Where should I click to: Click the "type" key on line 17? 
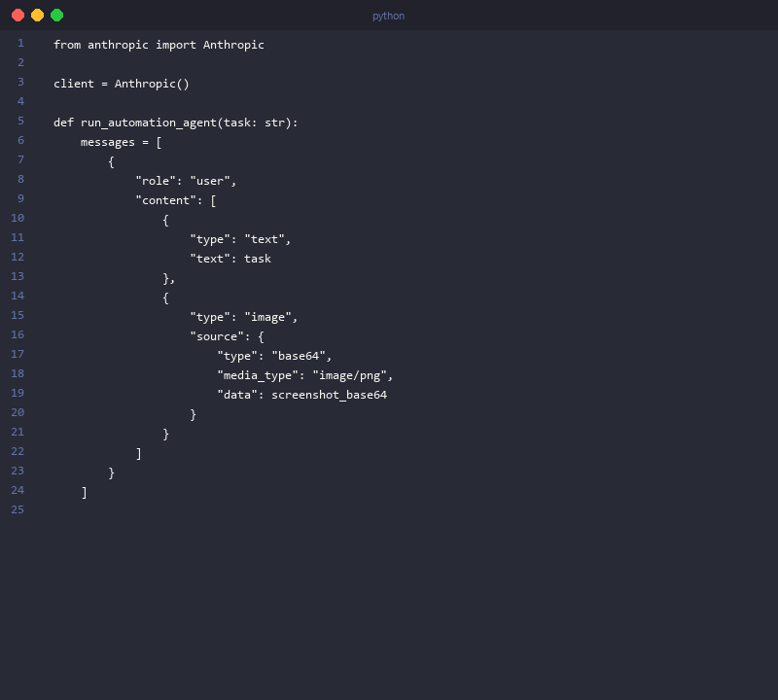237,356
